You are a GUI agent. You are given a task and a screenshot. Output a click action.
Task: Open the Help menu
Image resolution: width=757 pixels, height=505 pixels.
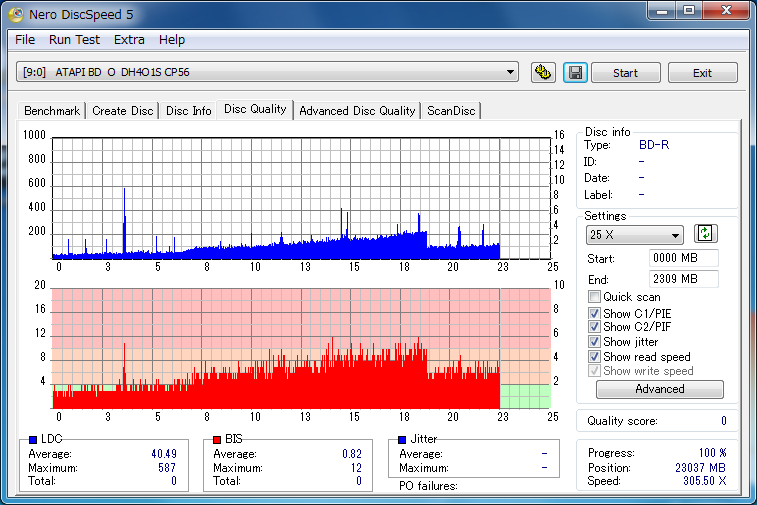(x=172, y=40)
